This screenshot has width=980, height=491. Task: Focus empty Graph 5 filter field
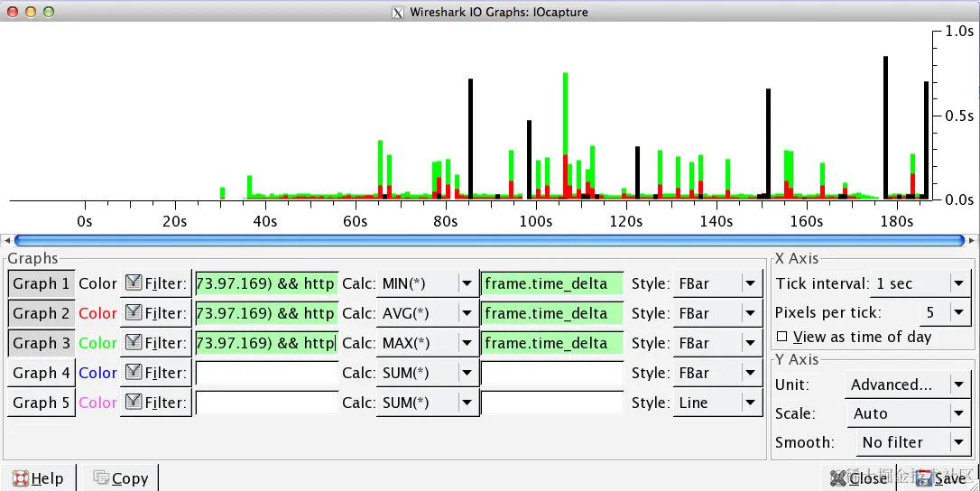coord(267,403)
